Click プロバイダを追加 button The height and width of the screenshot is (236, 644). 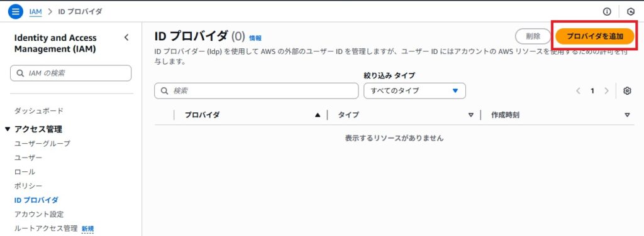click(595, 36)
